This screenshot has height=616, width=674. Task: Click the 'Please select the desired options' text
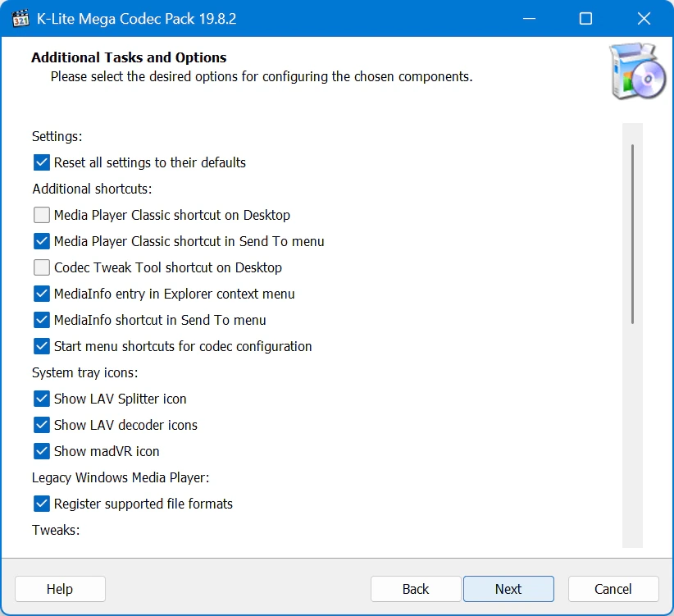pyautogui.click(x=262, y=76)
